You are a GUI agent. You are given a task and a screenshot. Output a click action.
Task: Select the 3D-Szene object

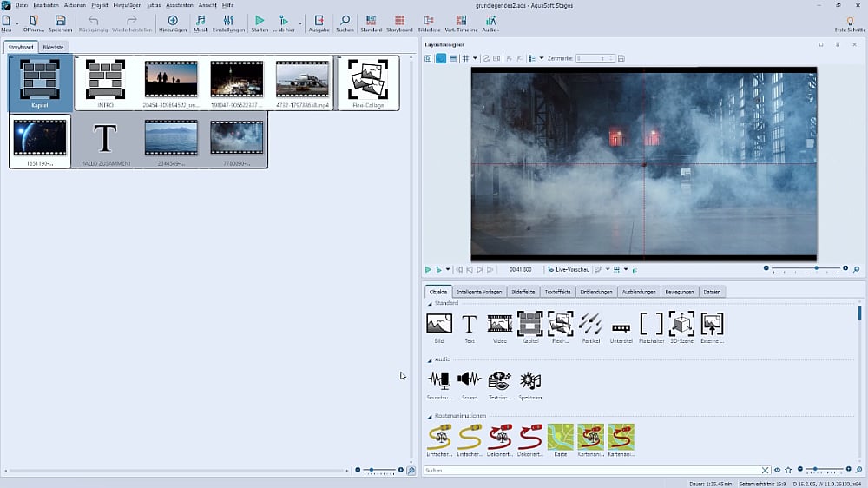point(681,325)
